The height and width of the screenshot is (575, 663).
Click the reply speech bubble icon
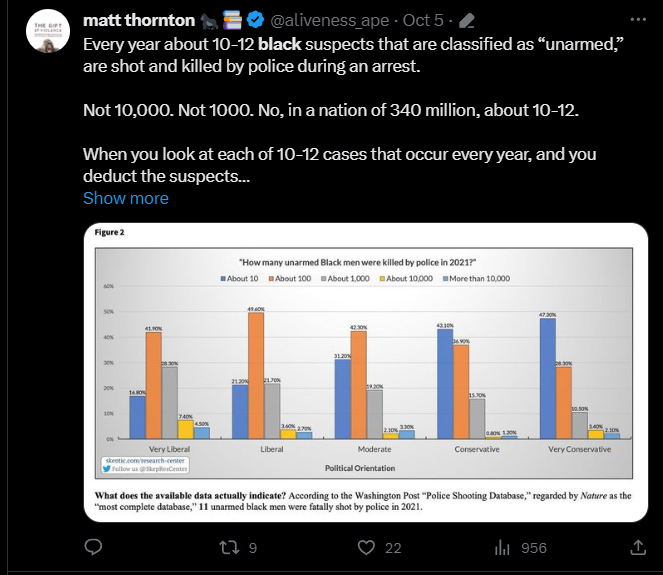point(93,547)
